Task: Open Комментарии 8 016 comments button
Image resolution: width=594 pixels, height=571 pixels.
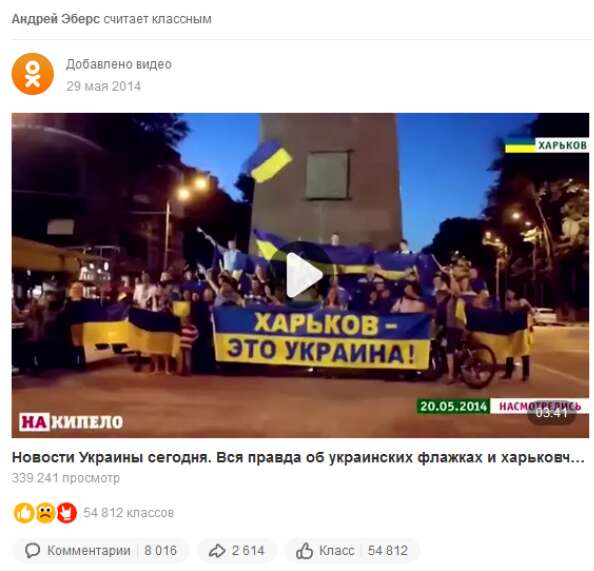Action: tap(101, 551)
